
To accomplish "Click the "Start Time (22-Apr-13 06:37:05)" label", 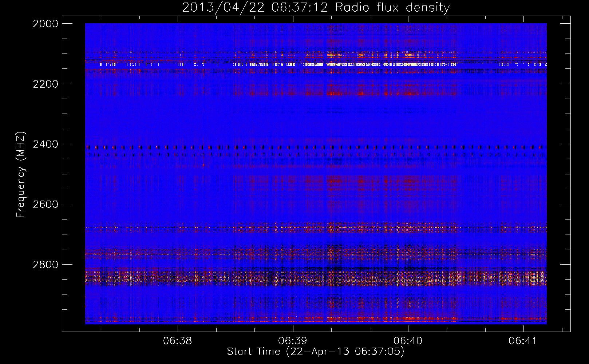I will tap(316, 352).
